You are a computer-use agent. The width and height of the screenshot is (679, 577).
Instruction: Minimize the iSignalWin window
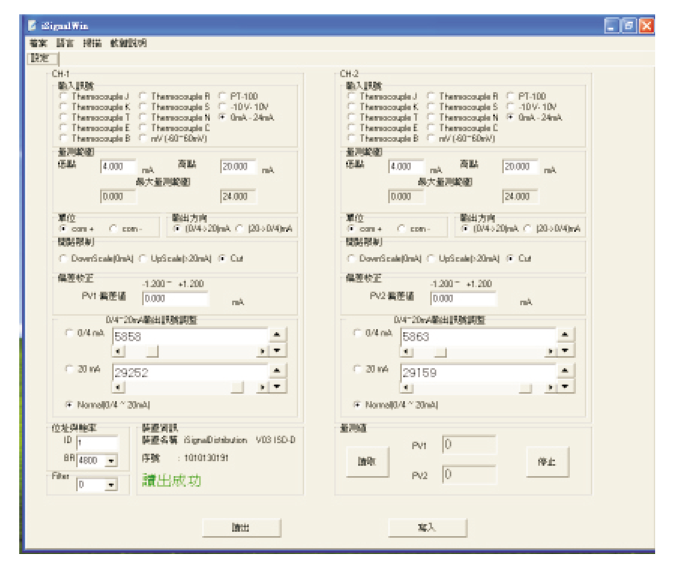pyautogui.click(x=611, y=26)
